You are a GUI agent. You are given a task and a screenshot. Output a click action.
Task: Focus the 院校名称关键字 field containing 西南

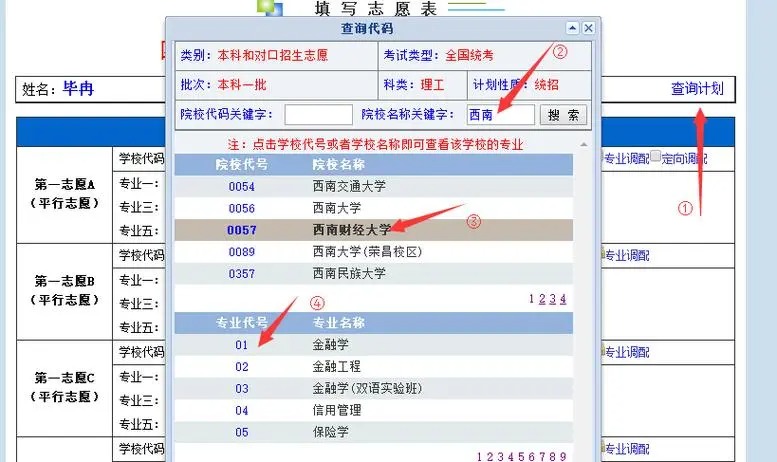(500, 115)
